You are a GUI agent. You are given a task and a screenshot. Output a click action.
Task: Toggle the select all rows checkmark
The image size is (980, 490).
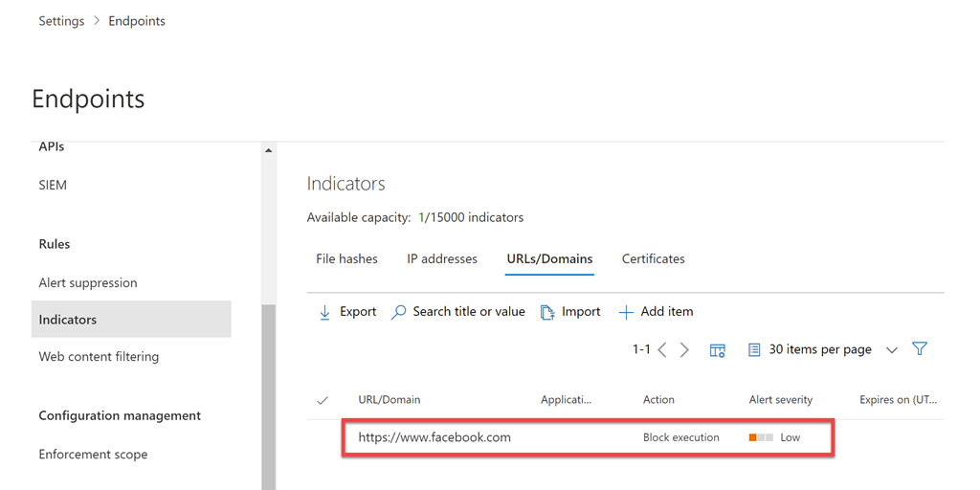click(323, 400)
